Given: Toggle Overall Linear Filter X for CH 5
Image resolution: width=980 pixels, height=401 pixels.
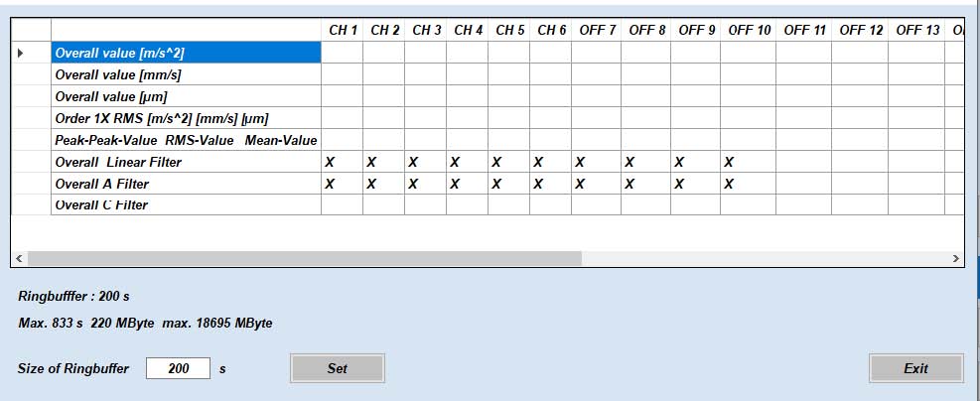Looking at the screenshot, I should [508, 163].
